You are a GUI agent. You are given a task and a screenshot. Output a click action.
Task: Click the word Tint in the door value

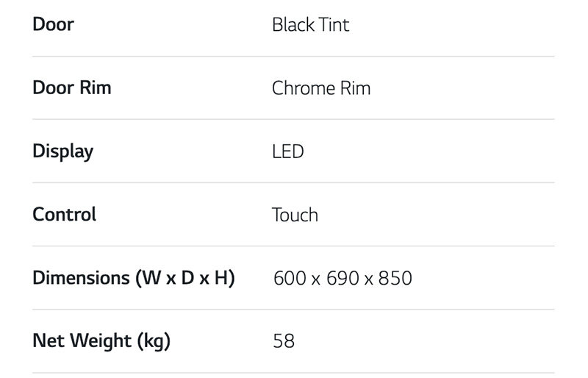tap(333, 25)
